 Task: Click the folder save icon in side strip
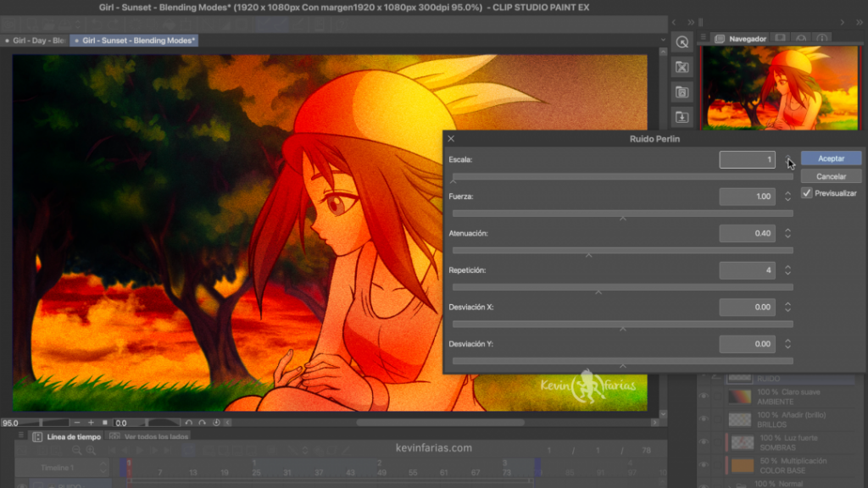pos(682,92)
